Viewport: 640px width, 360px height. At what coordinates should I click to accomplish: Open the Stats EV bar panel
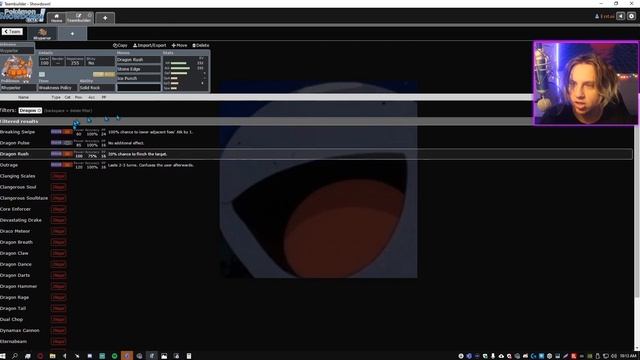point(185,73)
